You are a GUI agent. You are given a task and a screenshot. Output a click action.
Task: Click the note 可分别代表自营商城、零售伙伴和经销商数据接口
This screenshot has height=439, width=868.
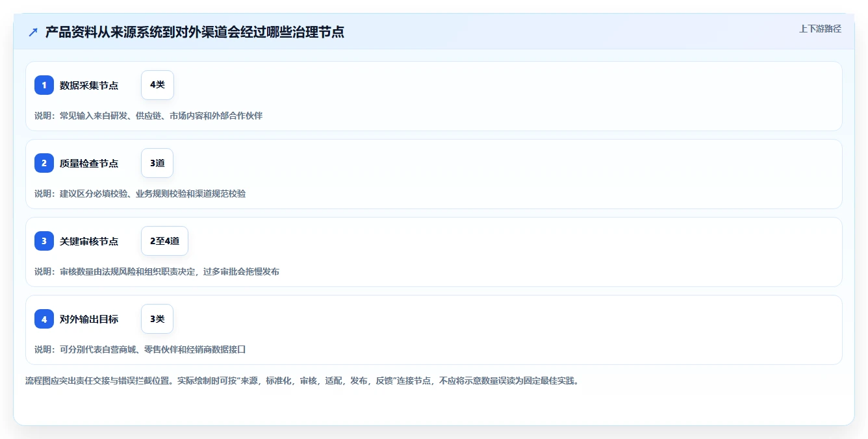[140, 349]
